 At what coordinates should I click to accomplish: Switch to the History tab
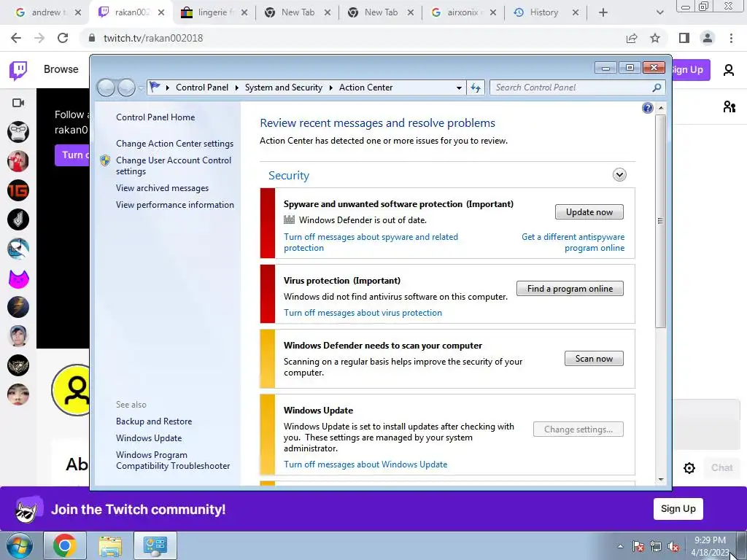[544, 12]
